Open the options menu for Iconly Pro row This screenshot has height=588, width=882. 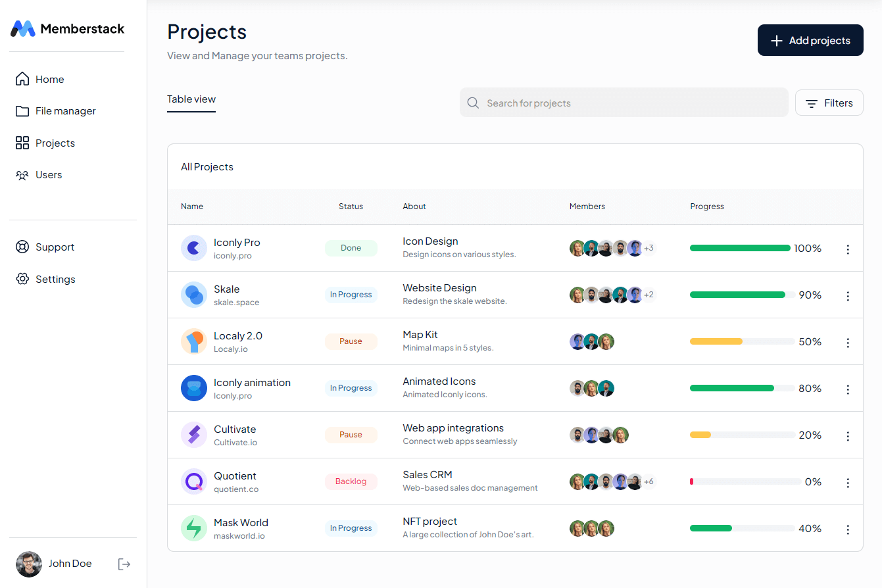click(848, 249)
